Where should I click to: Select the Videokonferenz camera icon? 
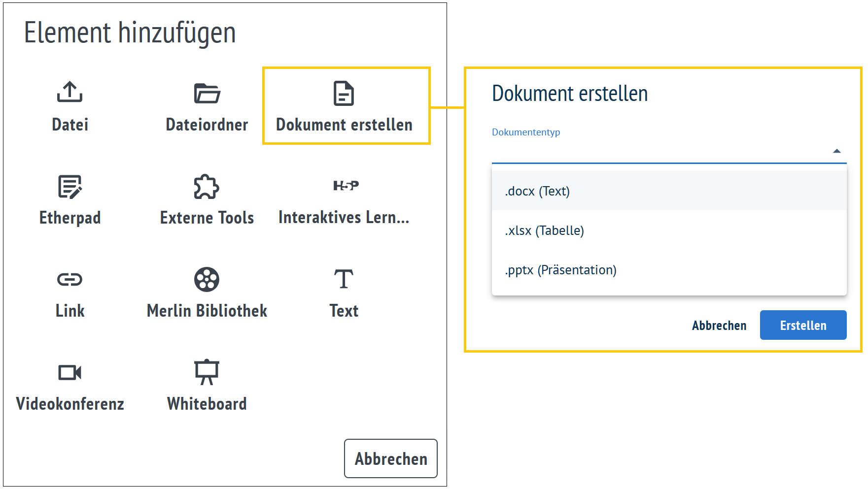69,373
